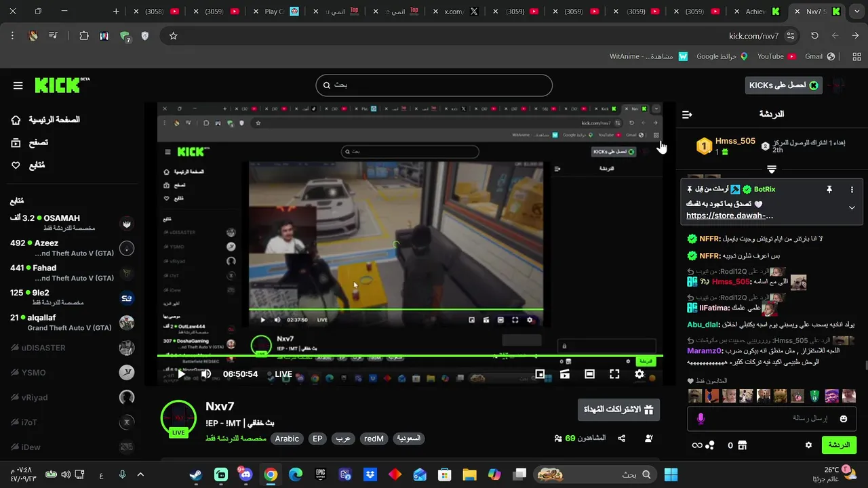868x488 pixels.
Task: Select the السعودية tag
Action: coord(408,439)
